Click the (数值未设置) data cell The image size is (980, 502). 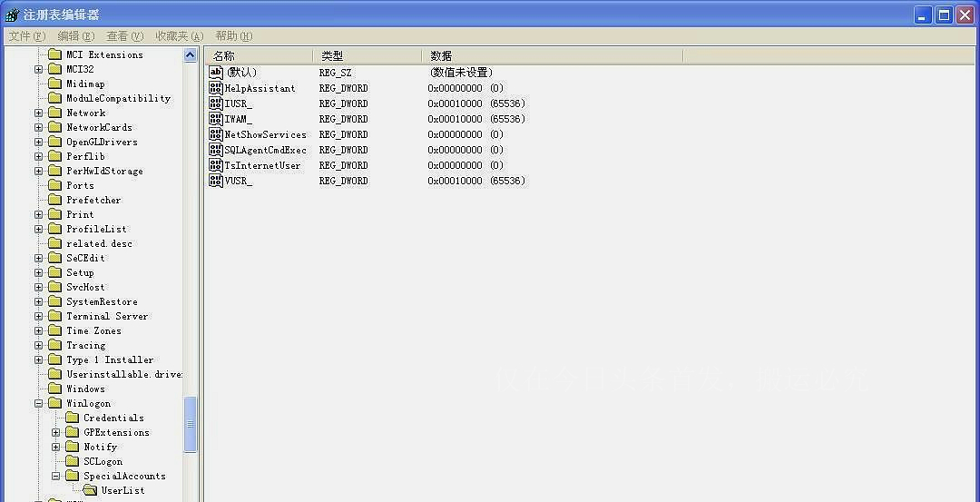point(462,73)
